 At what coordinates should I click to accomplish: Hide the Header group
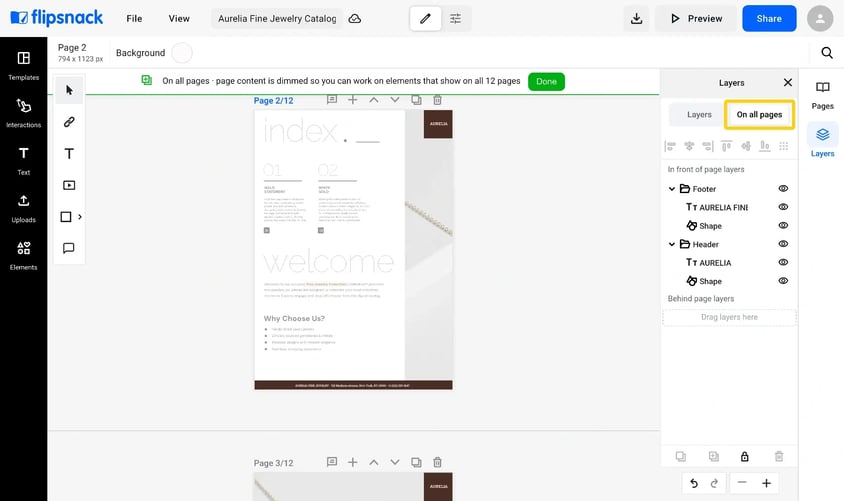click(783, 244)
